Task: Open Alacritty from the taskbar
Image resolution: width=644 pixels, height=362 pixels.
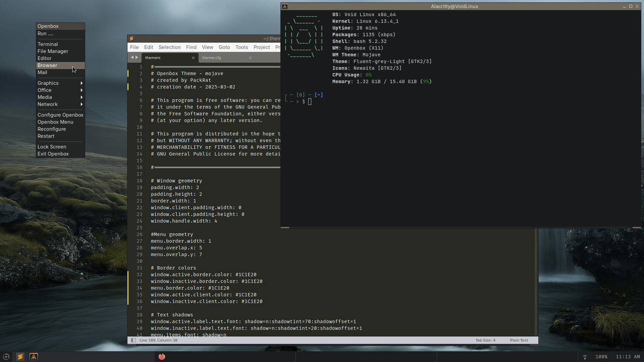Action: [34, 356]
